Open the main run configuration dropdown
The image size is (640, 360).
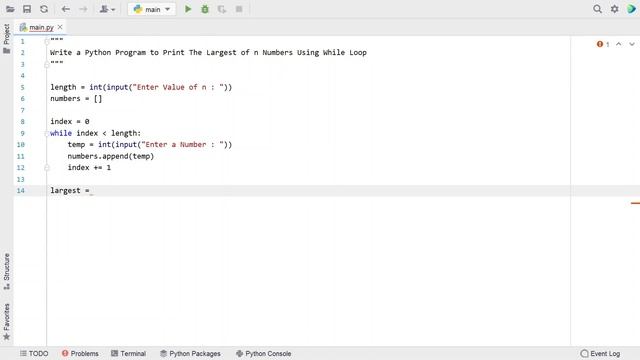(x=152, y=9)
